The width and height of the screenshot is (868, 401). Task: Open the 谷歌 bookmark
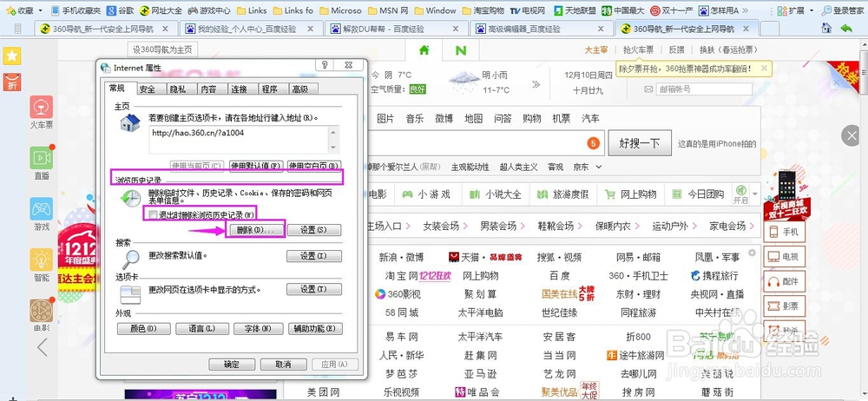click(x=120, y=10)
